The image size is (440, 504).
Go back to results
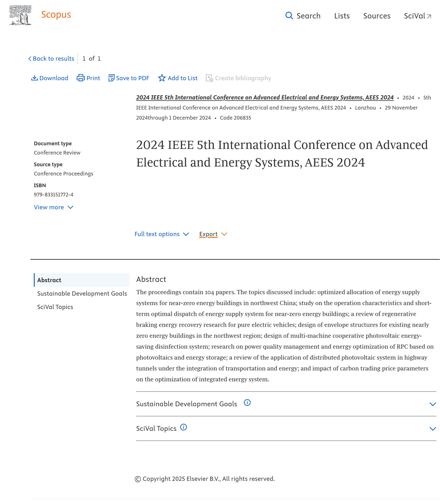click(51, 59)
